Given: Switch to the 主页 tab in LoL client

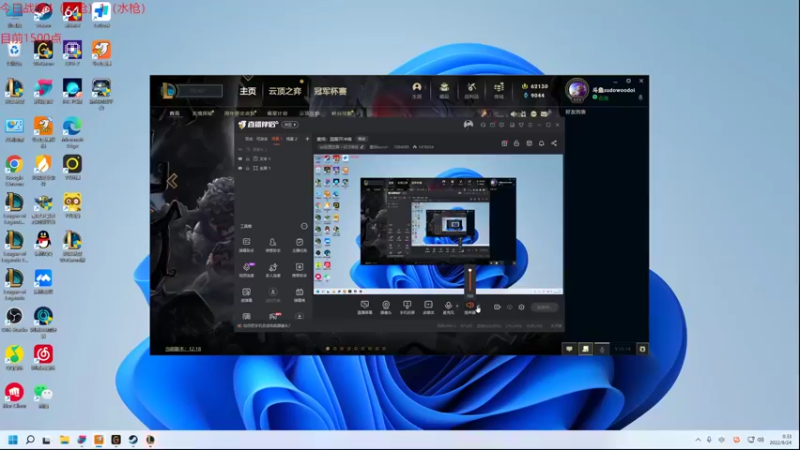Looking at the screenshot, I should (x=247, y=91).
